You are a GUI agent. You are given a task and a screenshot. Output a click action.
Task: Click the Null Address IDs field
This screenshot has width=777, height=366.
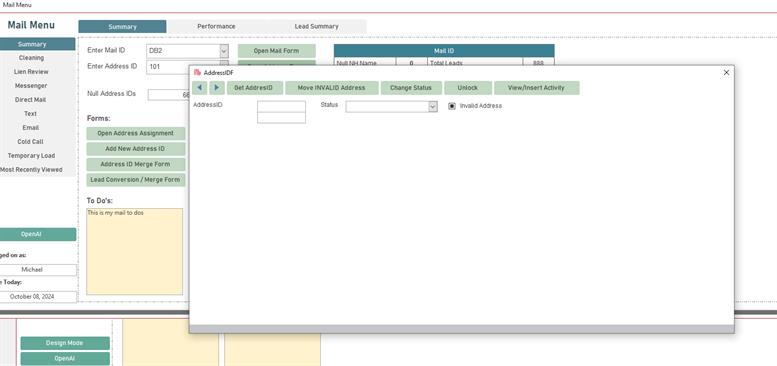point(168,95)
